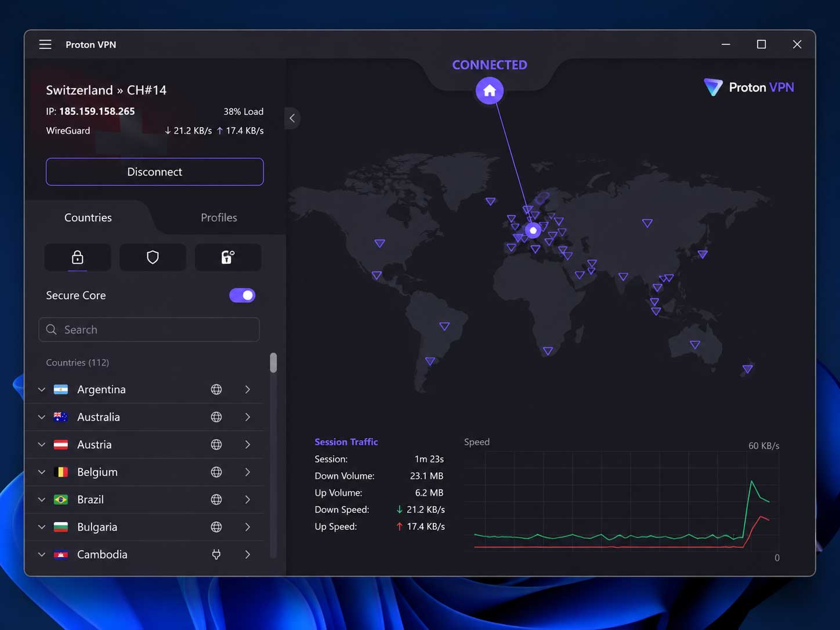840x630 pixels.
Task: Expand the Cambodia server list
Action: click(42, 555)
